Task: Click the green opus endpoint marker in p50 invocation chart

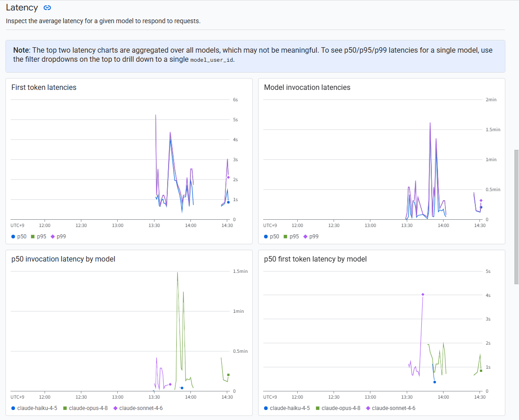Action: (229, 375)
